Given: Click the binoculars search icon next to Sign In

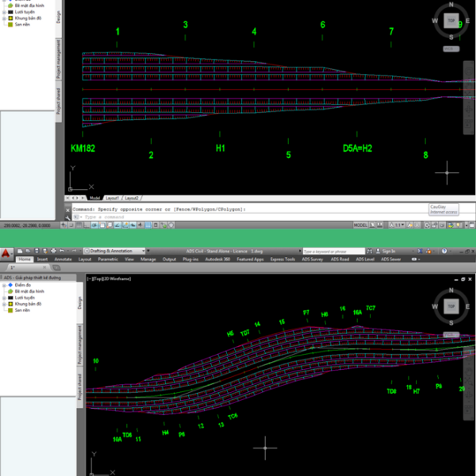Looking at the screenshot, I should point(369,251).
